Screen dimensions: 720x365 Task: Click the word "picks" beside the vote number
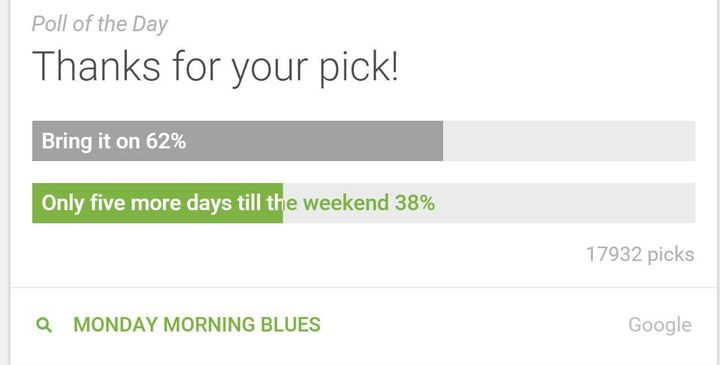click(671, 254)
